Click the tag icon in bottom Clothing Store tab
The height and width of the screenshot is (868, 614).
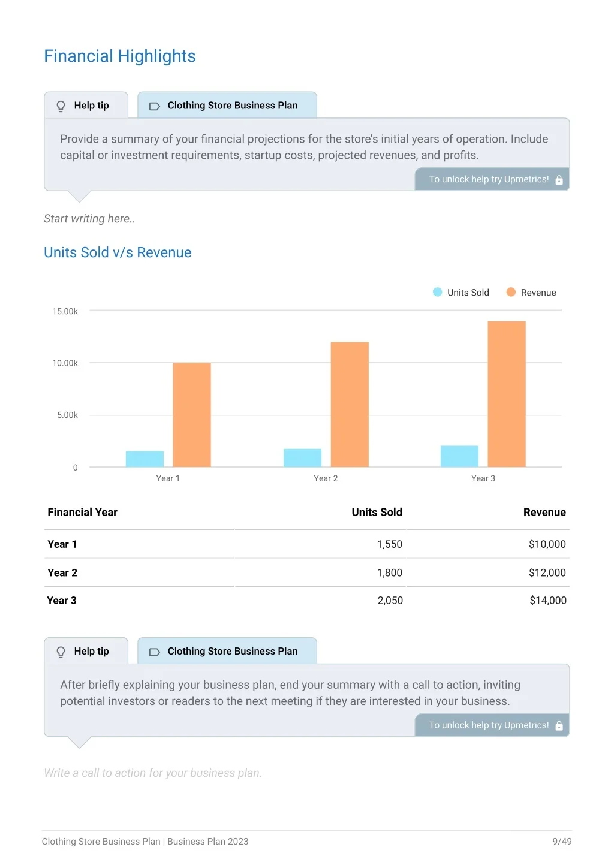154,652
